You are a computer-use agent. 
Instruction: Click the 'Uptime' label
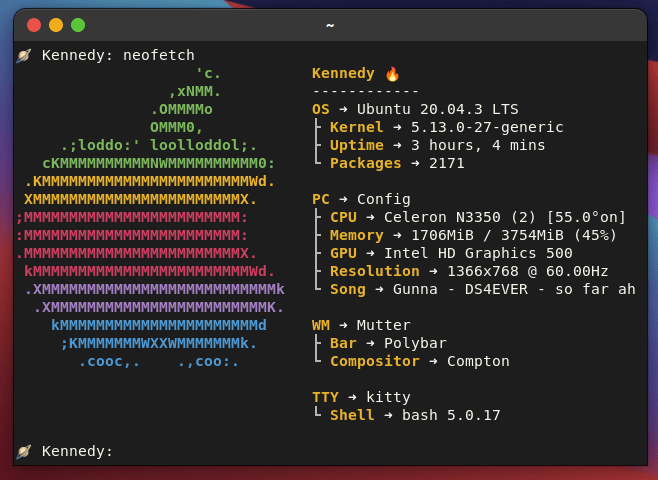point(356,146)
